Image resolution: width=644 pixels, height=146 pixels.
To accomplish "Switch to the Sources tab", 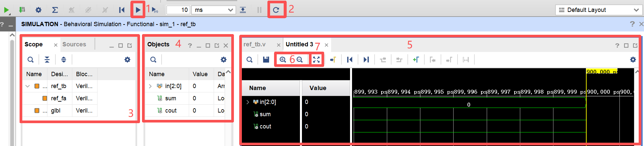I will [x=74, y=44].
